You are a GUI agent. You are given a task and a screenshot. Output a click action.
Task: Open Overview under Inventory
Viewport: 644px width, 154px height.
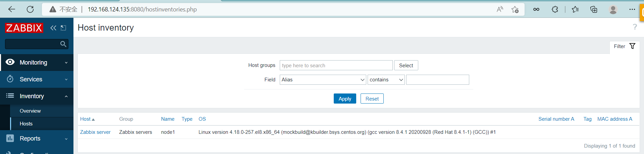point(30,111)
